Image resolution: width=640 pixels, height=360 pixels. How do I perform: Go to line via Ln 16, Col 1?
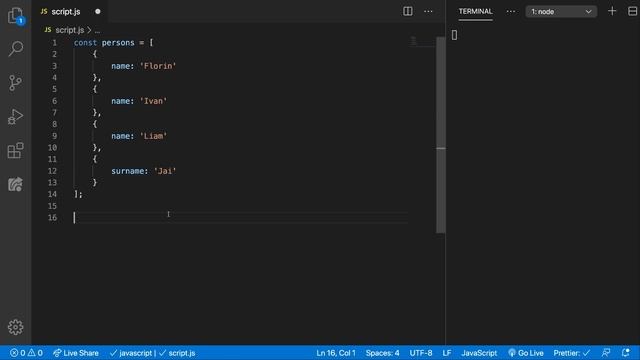[x=336, y=353]
